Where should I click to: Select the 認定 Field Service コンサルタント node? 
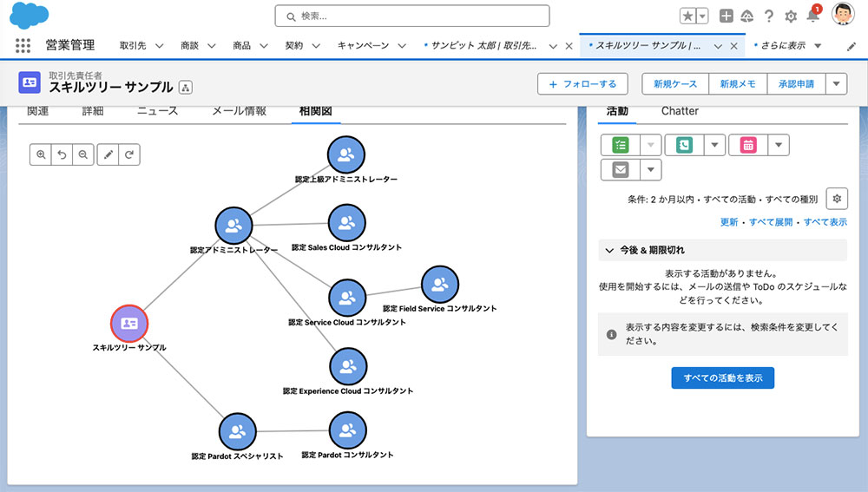click(x=440, y=285)
